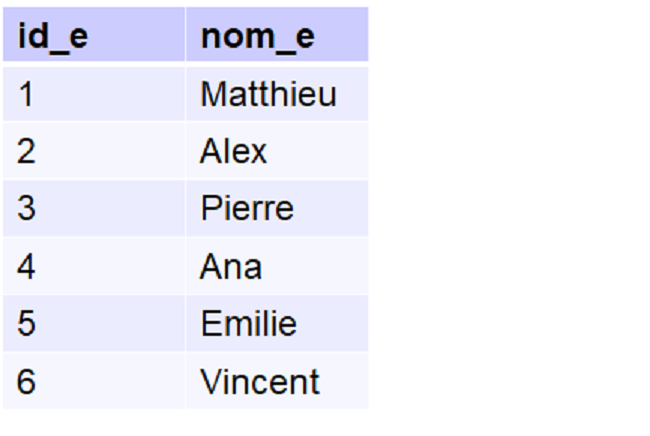Screen dimensions: 650x436
Task: Click the empty space right of Alex text
Action: pyautogui.click(x=318, y=151)
